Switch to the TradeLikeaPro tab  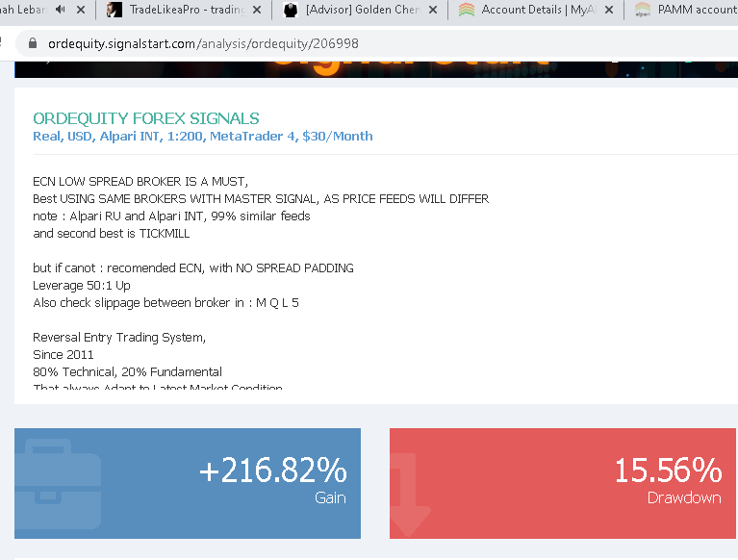186,10
